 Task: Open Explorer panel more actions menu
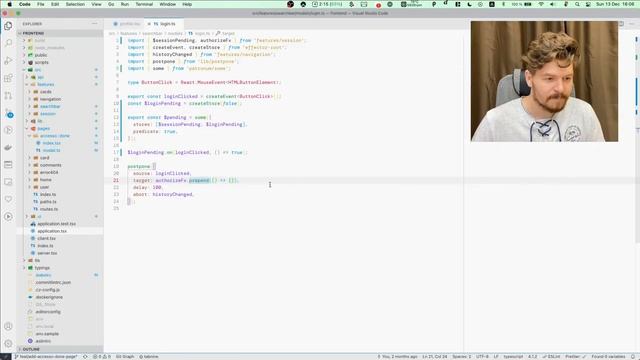tap(95, 24)
